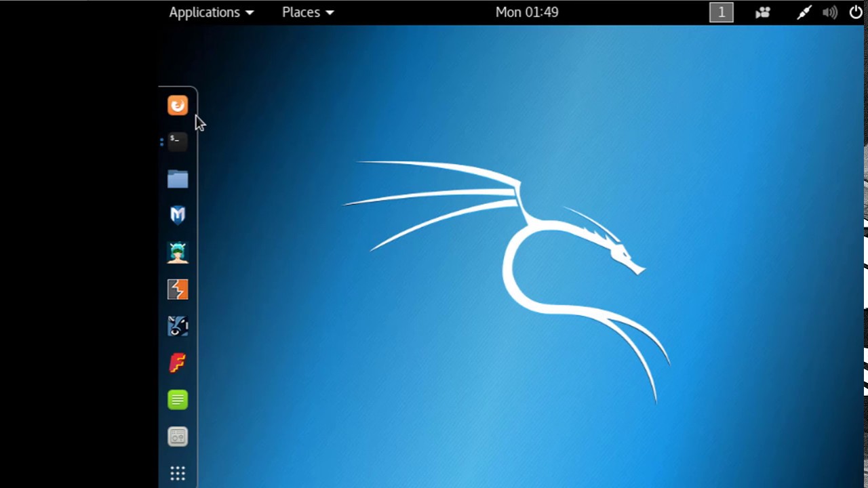This screenshot has width=868, height=488.
Task: Launch Metasploit Framework from the dock
Action: (178, 216)
